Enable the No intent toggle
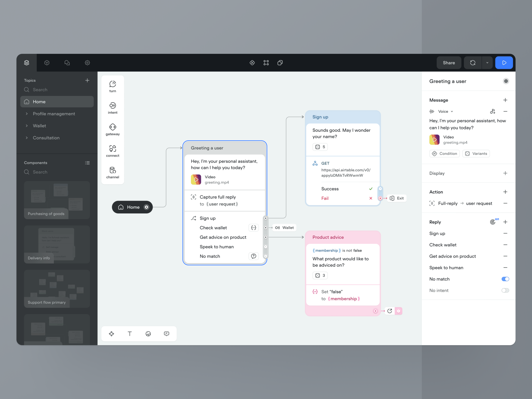This screenshot has width=532, height=399. [505, 290]
